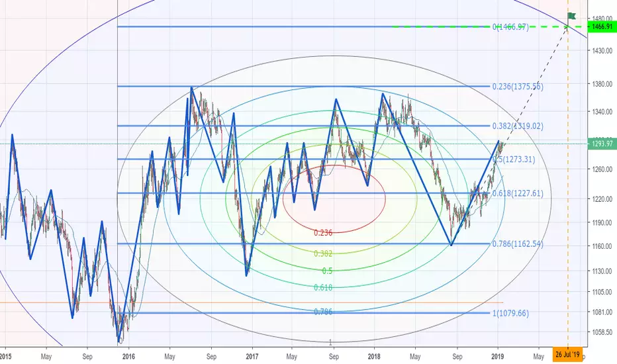Click the red 0.236 ellipse label

(323, 232)
